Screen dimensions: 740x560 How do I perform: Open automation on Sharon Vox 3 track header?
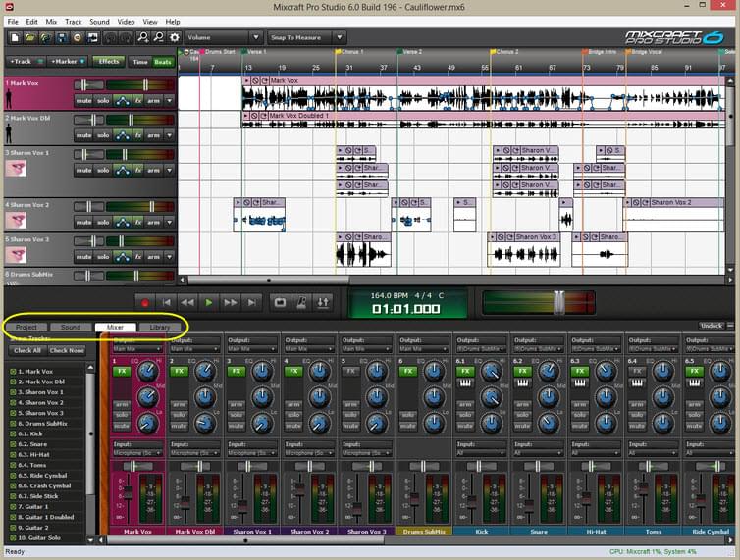click(123, 257)
